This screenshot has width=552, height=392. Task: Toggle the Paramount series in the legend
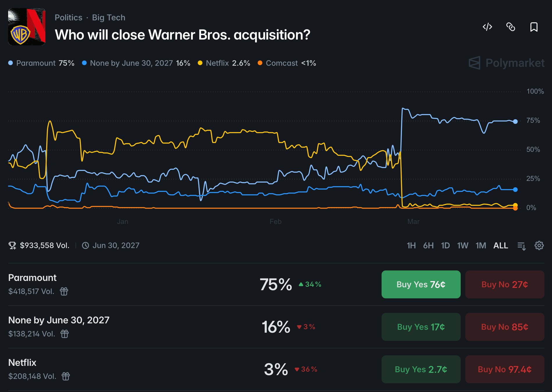[x=35, y=63]
